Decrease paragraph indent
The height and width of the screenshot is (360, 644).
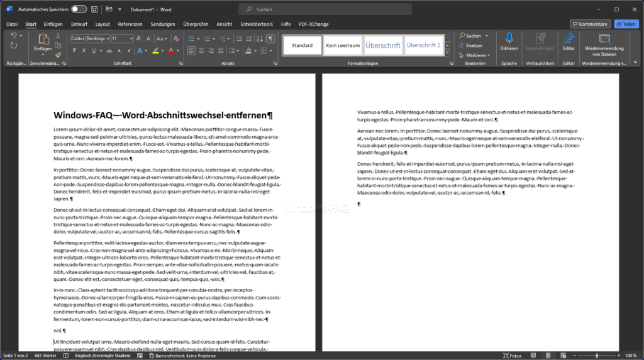(x=239, y=38)
